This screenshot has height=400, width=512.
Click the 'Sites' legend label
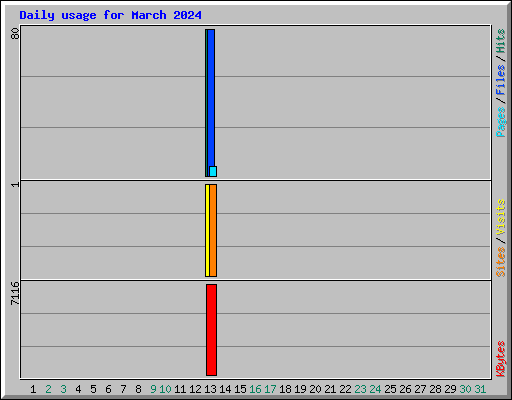[500, 262]
